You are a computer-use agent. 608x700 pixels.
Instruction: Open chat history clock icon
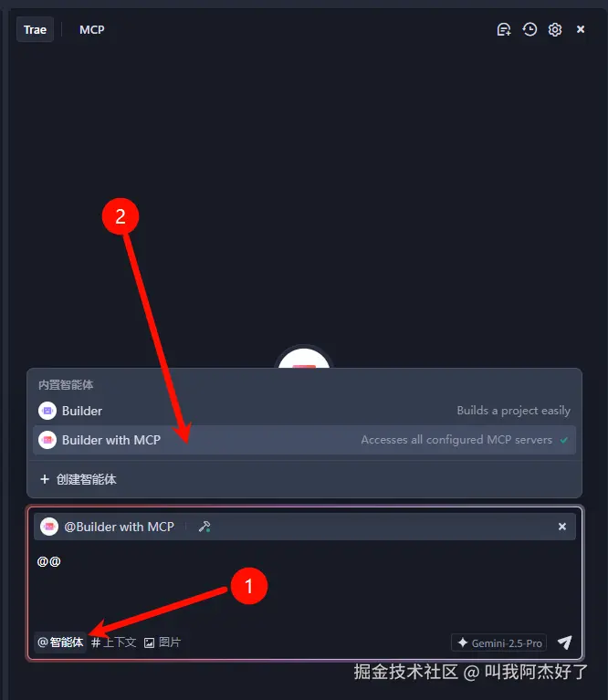click(529, 29)
